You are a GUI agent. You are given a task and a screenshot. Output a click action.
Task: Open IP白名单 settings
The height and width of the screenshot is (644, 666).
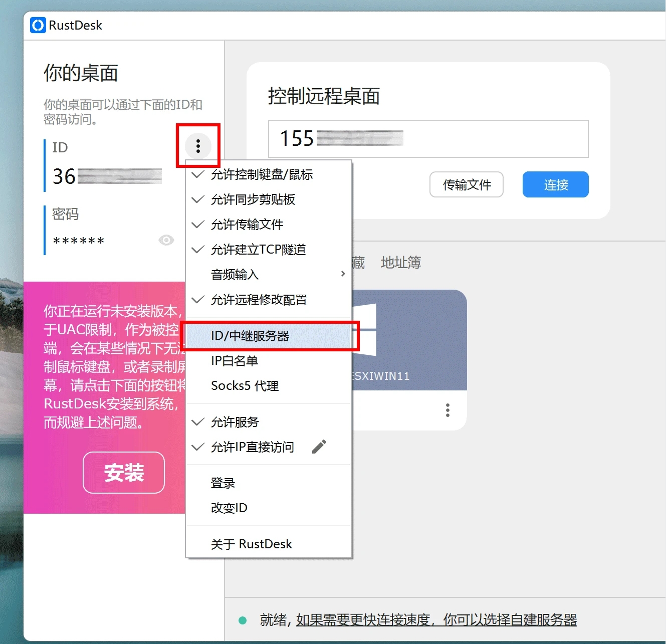pos(234,361)
